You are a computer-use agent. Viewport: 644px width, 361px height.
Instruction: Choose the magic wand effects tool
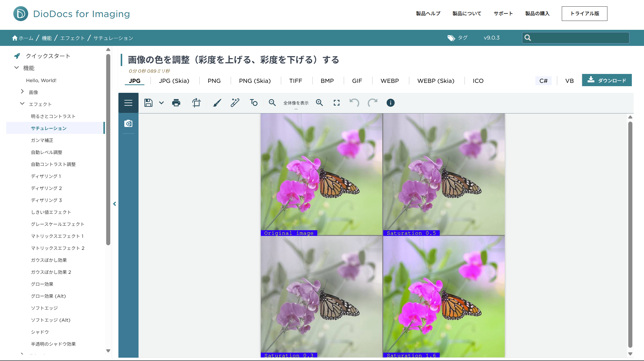coord(235,103)
